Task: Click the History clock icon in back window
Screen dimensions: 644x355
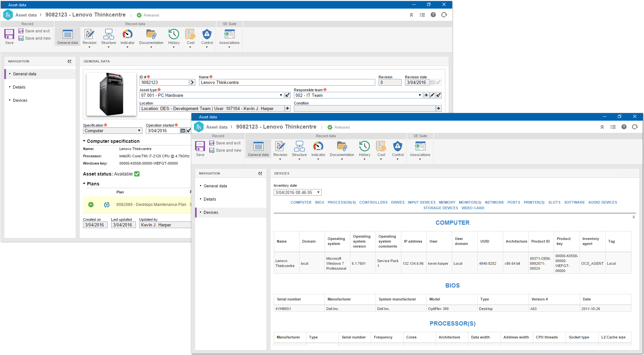Action: tap(174, 34)
